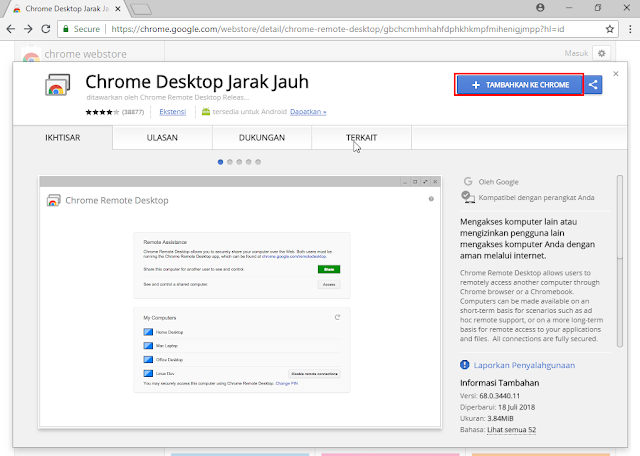Click Access button in screenshot preview

pos(329,285)
